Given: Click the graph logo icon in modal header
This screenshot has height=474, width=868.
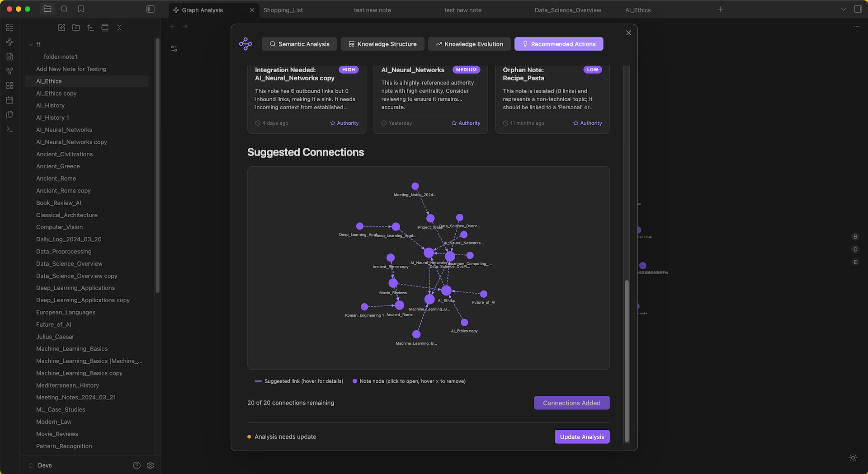Looking at the screenshot, I should tap(245, 44).
